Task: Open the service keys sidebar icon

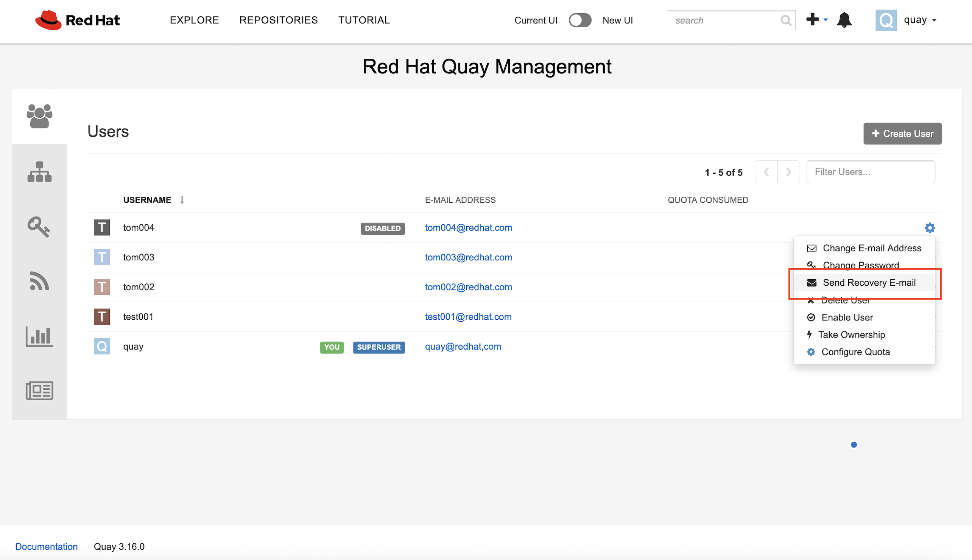Action: pos(39,227)
